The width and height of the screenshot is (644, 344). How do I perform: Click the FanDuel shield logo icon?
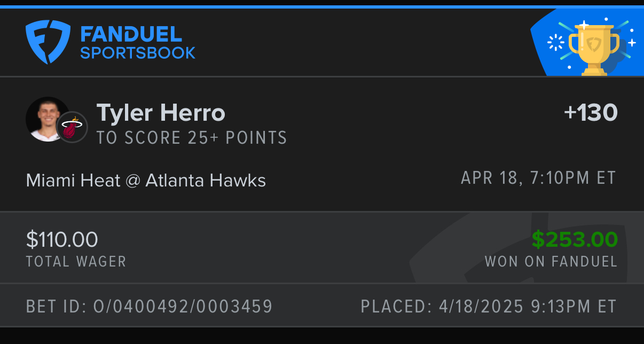tap(48, 42)
